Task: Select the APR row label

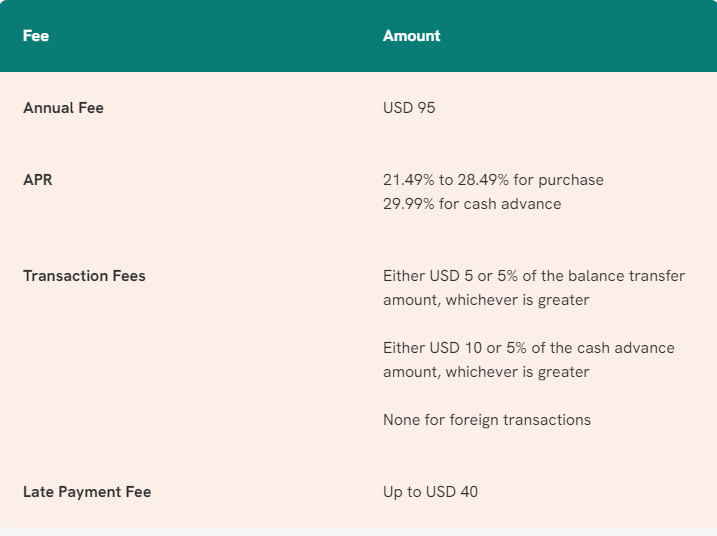Action: click(x=38, y=180)
